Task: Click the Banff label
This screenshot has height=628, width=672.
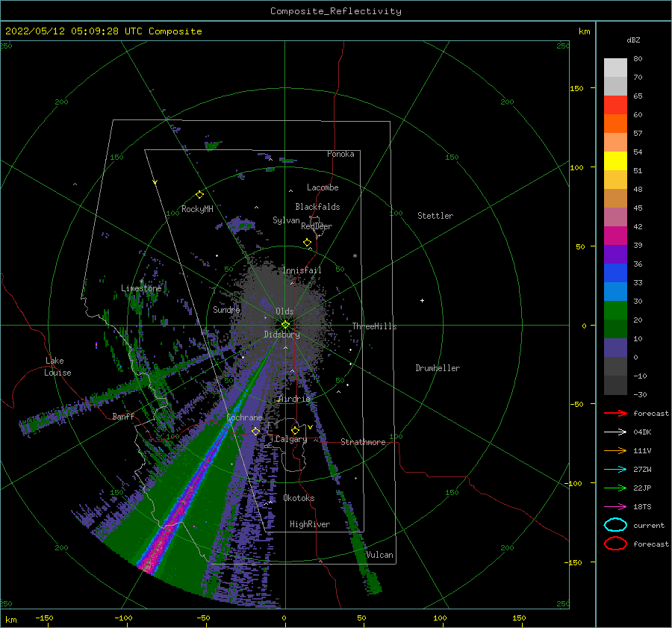Action: (x=123, y=416)
